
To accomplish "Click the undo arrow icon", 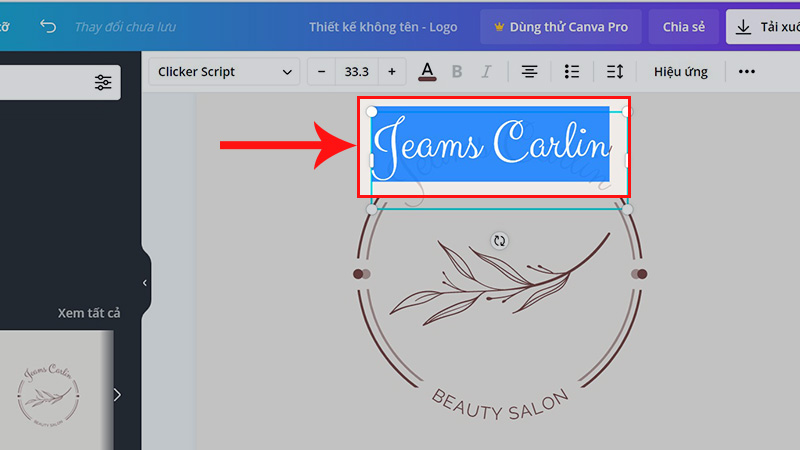I will coord(47,26).
